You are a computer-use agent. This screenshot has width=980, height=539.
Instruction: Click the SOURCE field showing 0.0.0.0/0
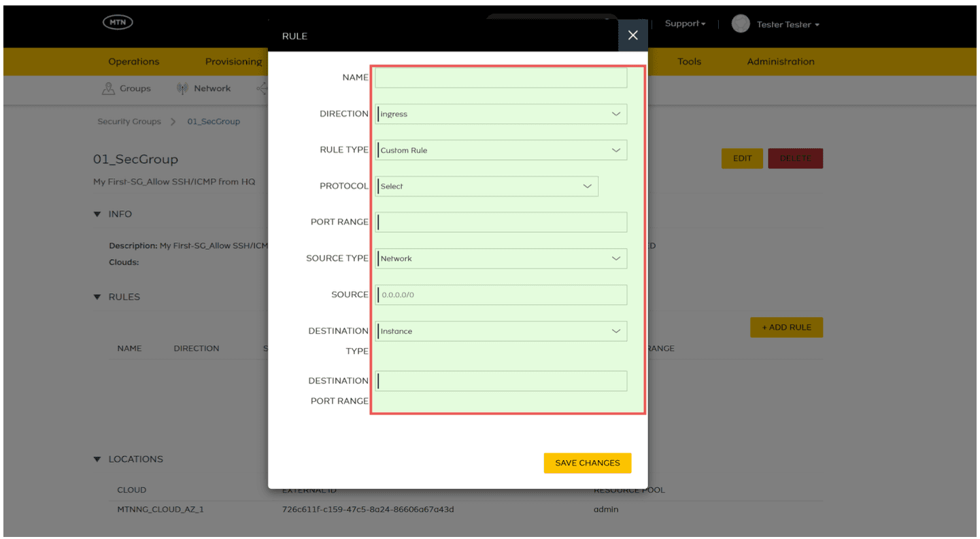point(501,295)
